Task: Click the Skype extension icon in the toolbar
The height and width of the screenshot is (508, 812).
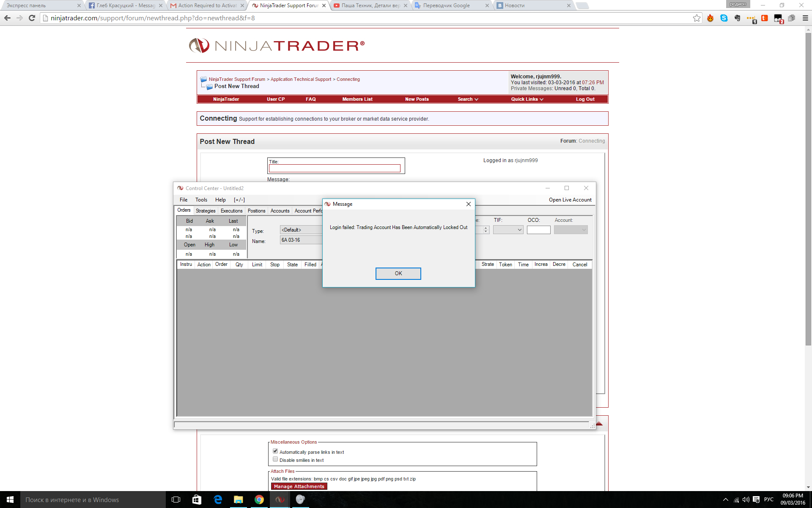Action: pyautogui.click(x=724, y=18)
